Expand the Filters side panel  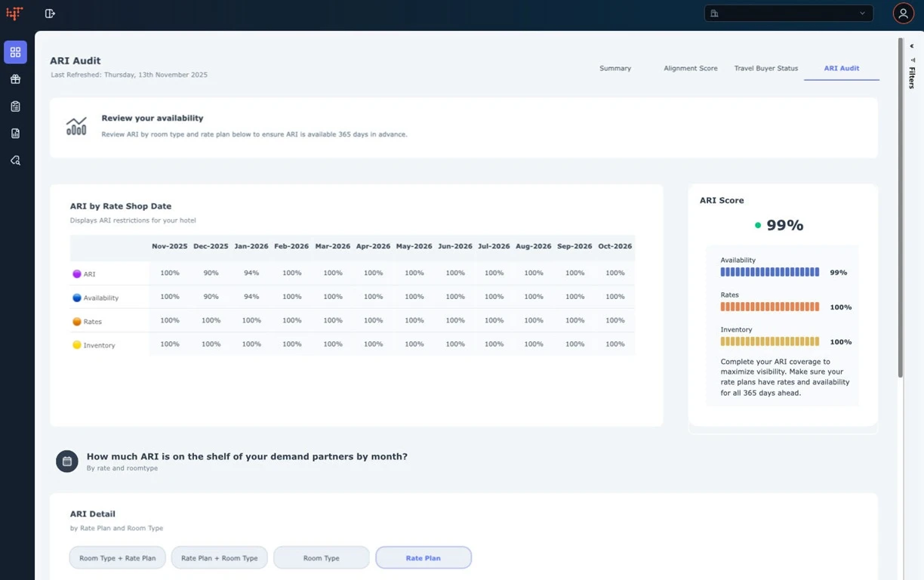pyautogui.click(x=913, y=78)
